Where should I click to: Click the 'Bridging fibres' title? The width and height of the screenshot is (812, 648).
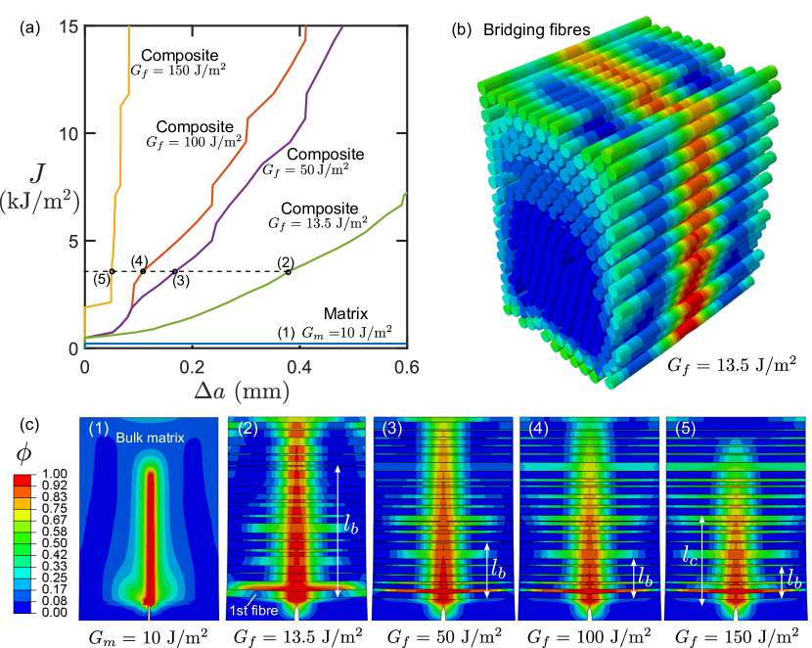click(536, 30)
